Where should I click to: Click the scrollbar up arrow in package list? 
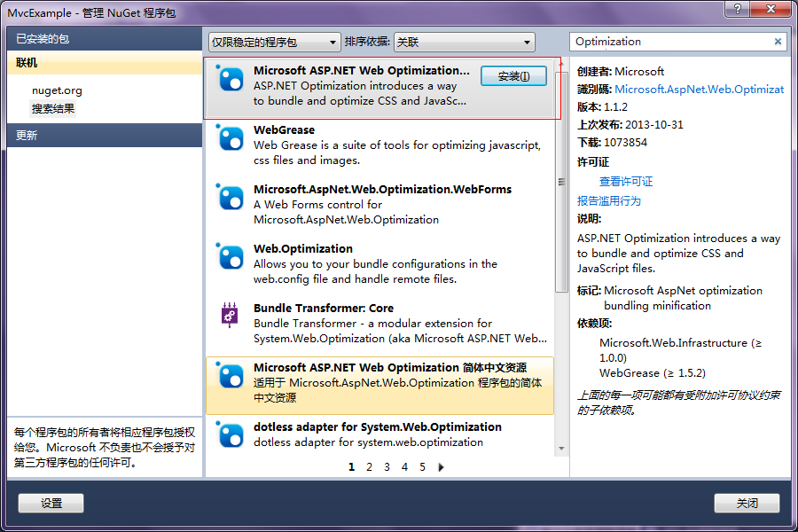561,65
